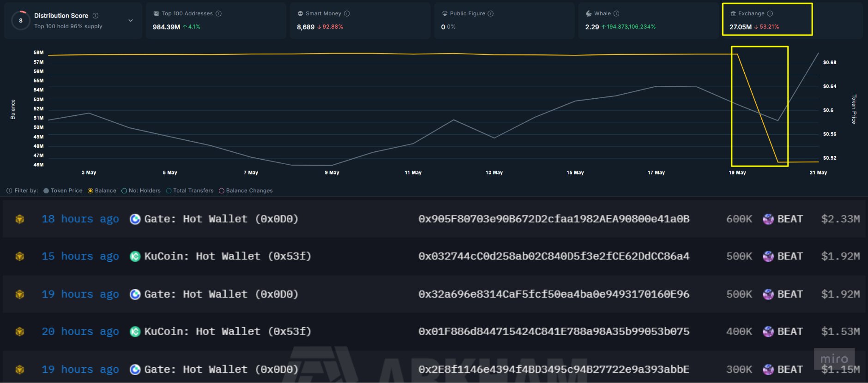Viewport: 868px width, 383px height.
Task: Click the BEAT token icon in the $2.33M row
Action: click(768, 219)
